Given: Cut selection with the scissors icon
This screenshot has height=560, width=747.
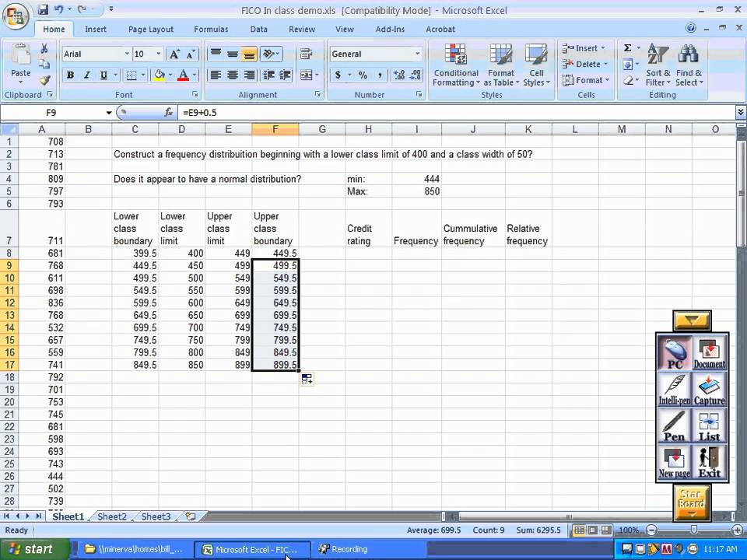Looking at the screenshot, I should pos(44,48).
